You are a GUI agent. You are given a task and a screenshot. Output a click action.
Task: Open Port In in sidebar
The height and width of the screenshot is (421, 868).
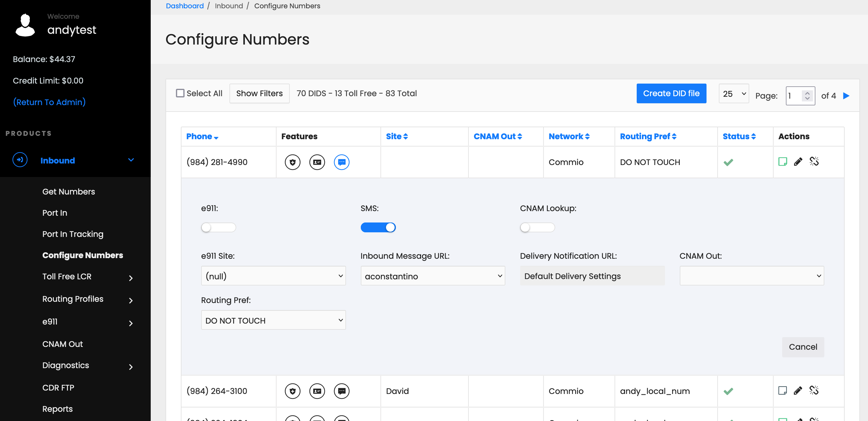click(54, 213)
